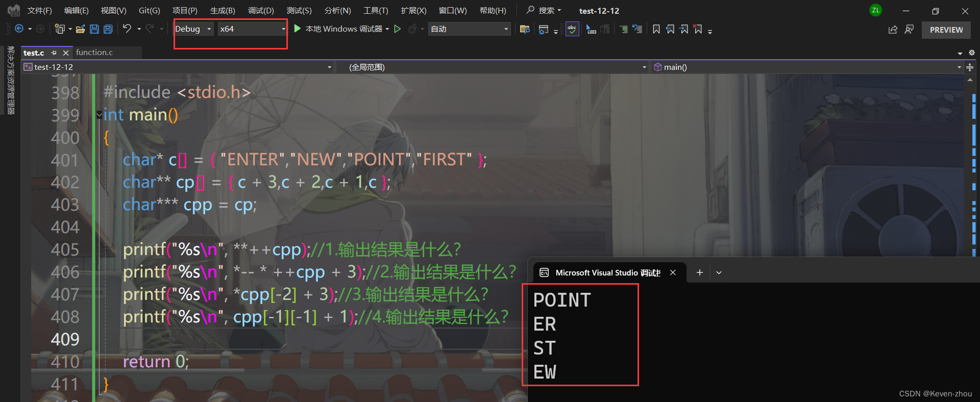Click the Navigate Backward arrow icon

[x=19, y=29]
